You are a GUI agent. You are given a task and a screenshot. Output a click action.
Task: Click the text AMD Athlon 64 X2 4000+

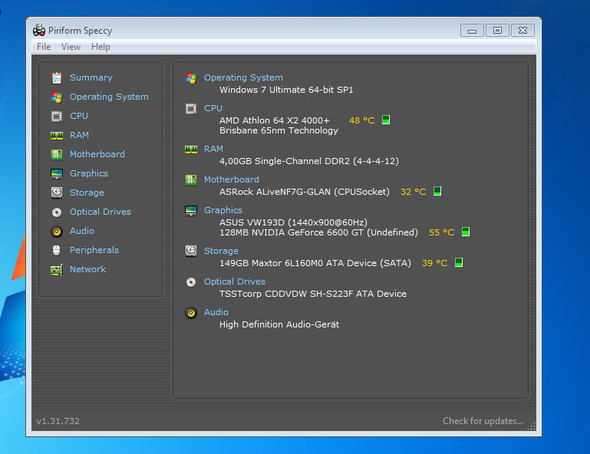point(274,120)
